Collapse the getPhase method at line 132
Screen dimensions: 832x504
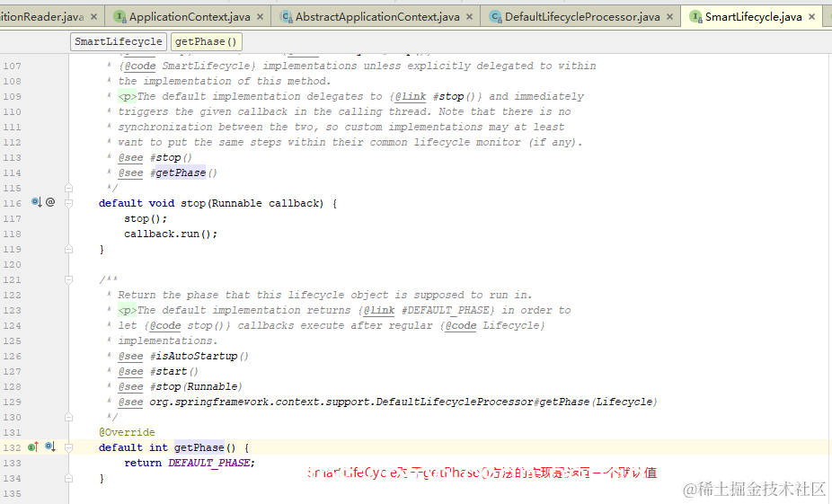68,447
